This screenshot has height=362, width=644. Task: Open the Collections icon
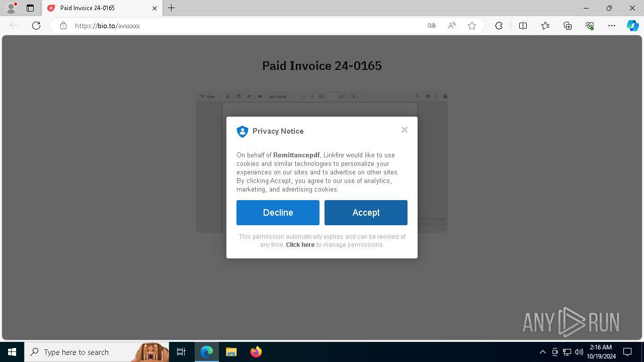568,26
